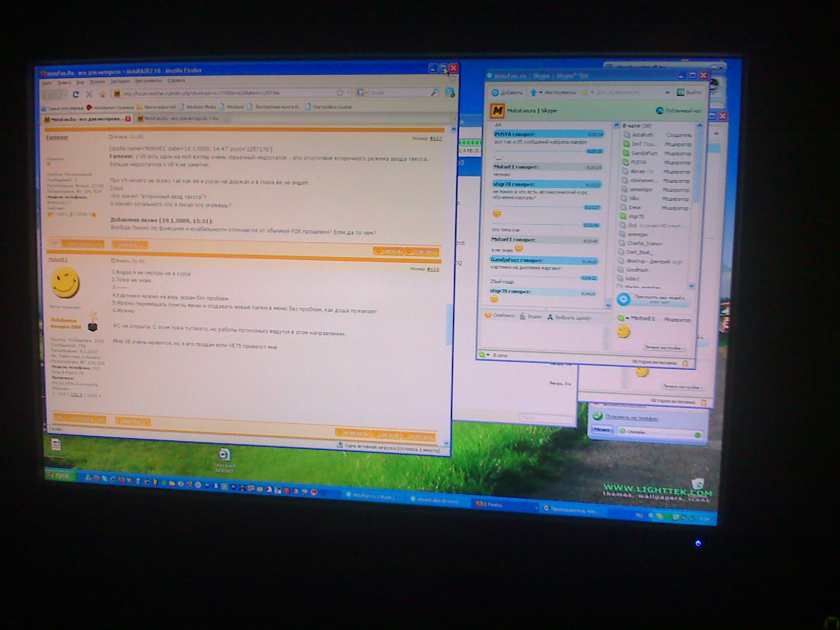This screenshot has height=630, width=840.
Task: Click the История включена lock icon
Action: [x=685, y=363]
